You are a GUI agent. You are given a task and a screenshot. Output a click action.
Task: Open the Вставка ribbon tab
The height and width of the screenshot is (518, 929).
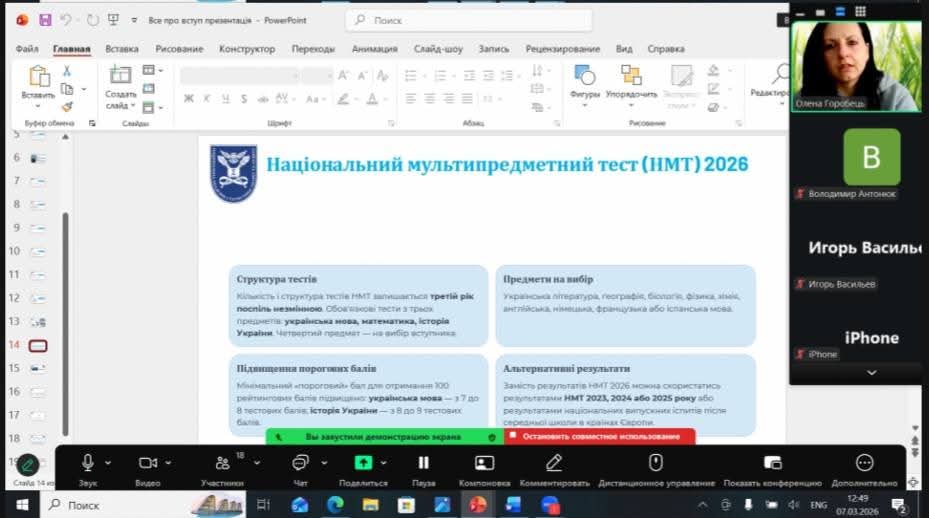click(x=122, y=49)
